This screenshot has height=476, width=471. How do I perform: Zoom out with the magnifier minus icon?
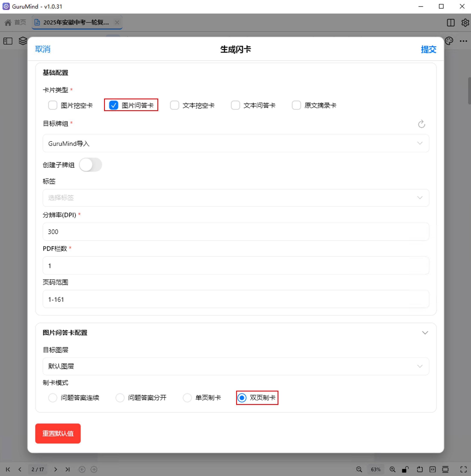point(359,469)
